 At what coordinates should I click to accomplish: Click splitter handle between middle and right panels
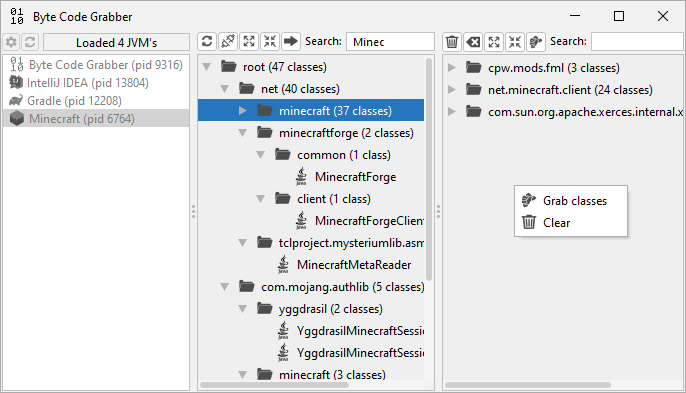(438, 211)
